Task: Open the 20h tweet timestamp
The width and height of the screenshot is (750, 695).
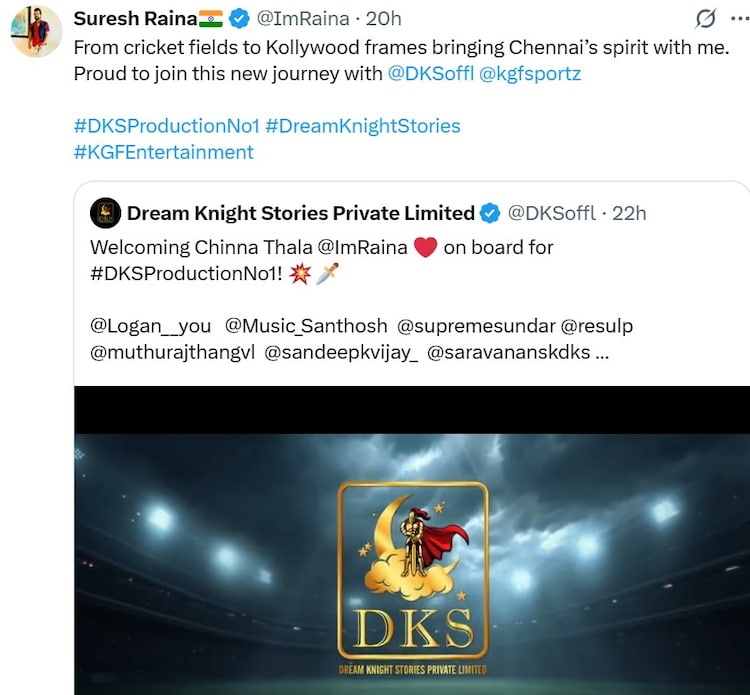Action: (383, 19)
